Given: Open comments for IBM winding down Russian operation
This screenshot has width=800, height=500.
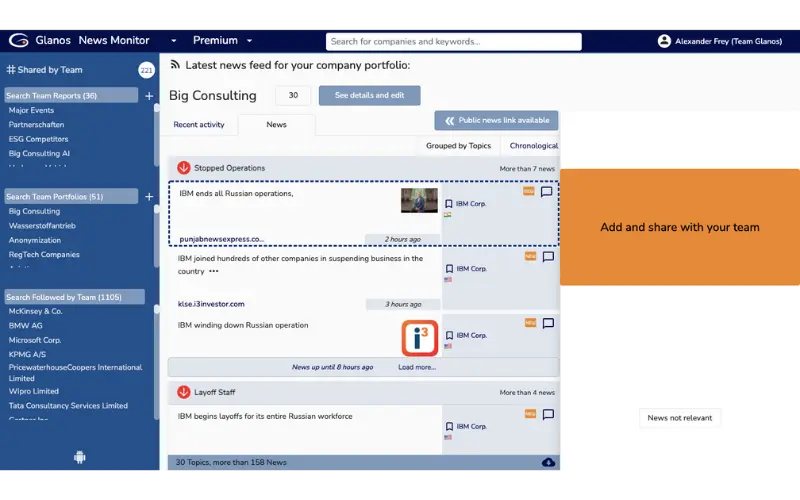Looking at the screenshot, I should pos(548,323).
